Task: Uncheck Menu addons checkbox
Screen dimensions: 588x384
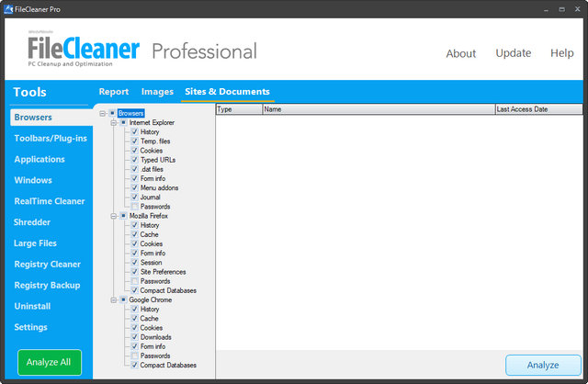Action: coord(135,187)
